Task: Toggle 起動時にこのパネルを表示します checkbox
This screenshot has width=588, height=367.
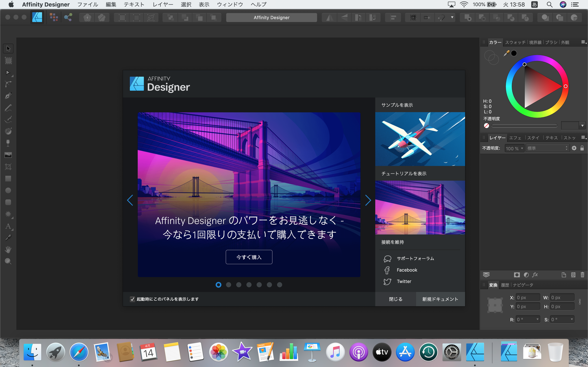Action: click(132, 299)
